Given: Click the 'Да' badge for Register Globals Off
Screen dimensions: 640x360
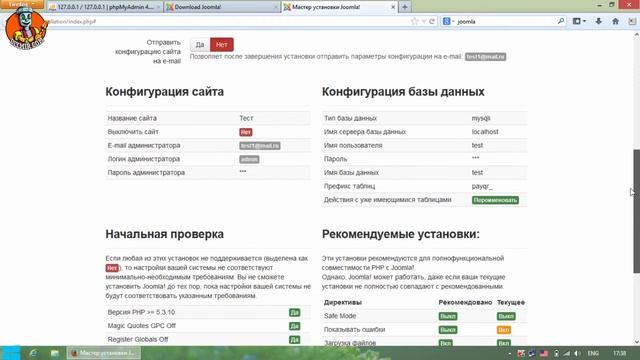Looking at the screenshot, I should coord(294,340).
